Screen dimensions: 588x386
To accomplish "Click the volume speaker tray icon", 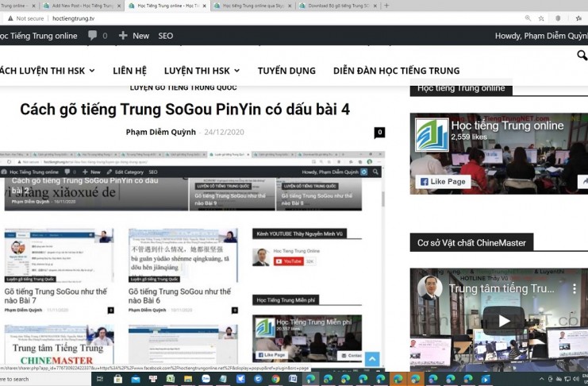I will pyautogui.click(x=575, y=379).
